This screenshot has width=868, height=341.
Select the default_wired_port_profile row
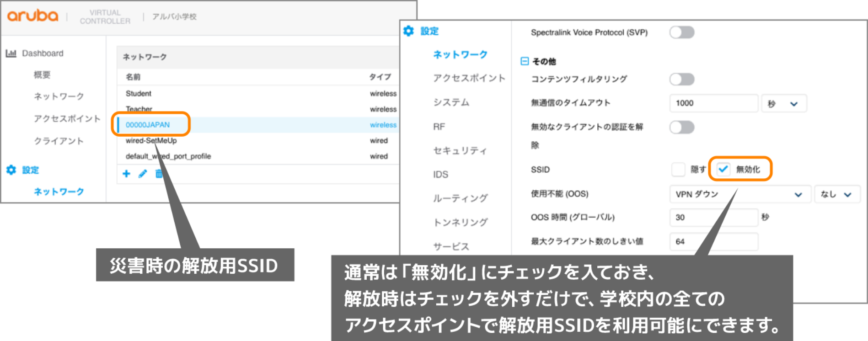tap(258, 156)
